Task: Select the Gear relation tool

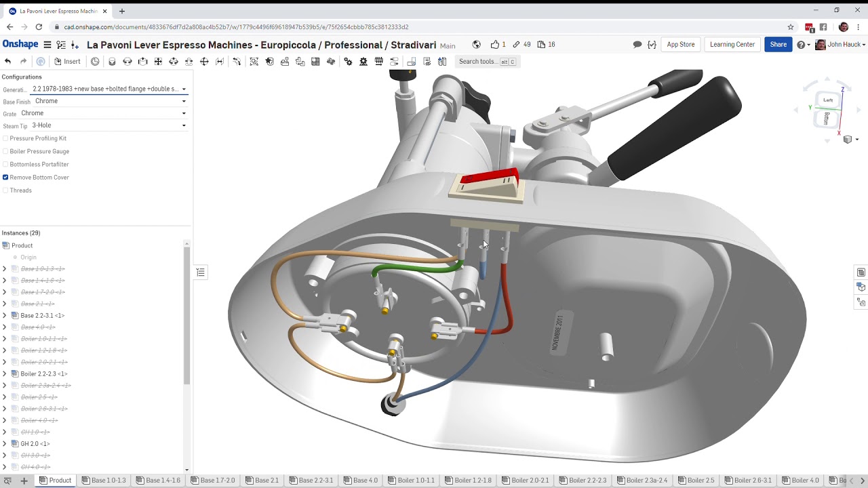Action: 348,62
